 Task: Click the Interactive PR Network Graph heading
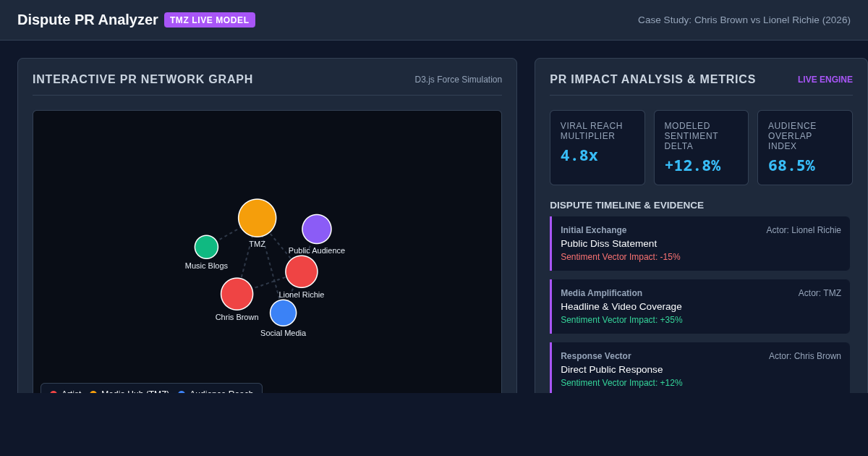click(x=142, y=80)
